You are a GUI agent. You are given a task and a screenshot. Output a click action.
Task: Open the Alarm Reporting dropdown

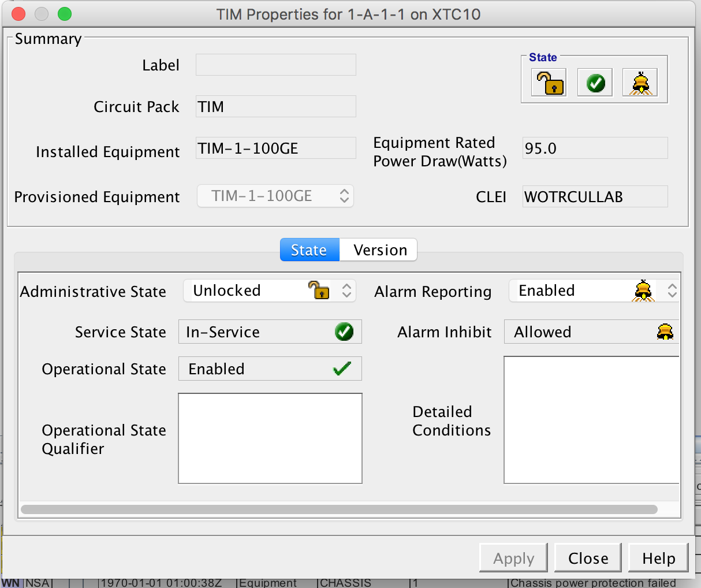click(671, 291)
